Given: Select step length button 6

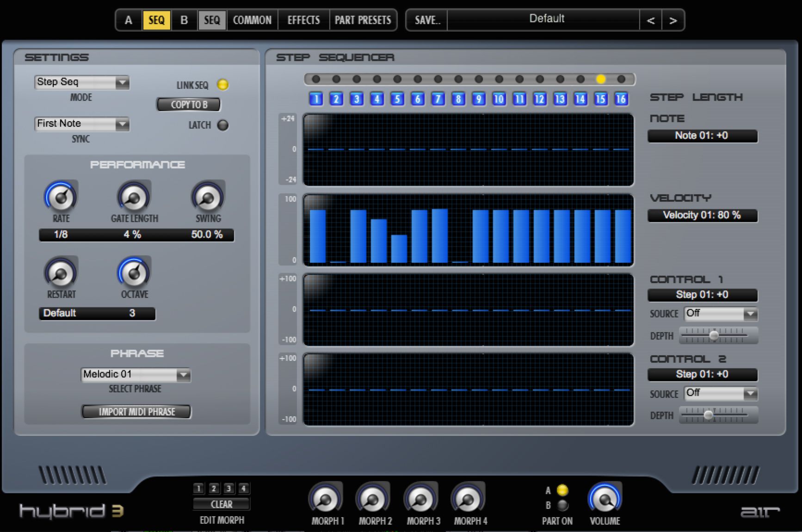Looking at the screenshot, I should tap(418, 99).
